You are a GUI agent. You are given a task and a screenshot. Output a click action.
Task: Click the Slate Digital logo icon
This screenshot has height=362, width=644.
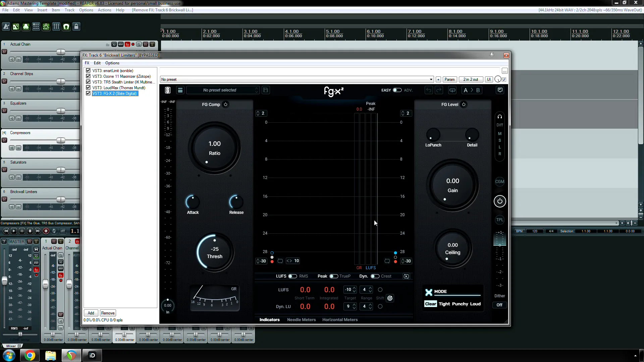[x=168, y=90]
